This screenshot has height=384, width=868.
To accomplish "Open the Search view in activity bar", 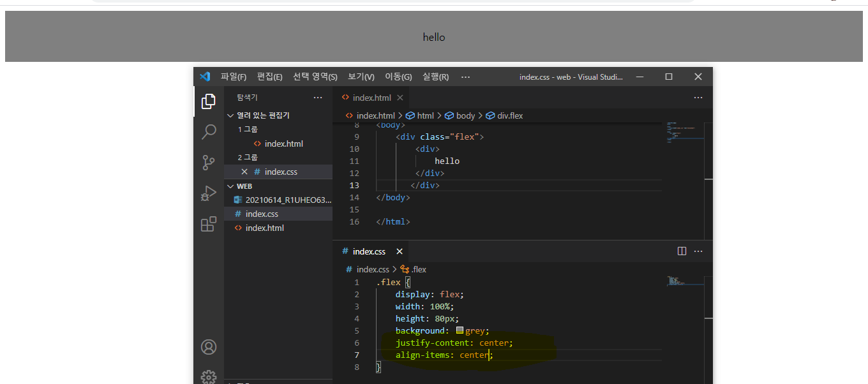I will click(209, 132).
